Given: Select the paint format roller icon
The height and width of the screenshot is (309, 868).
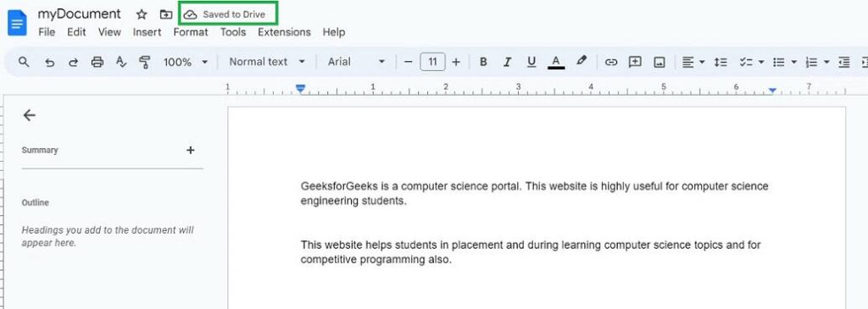Looking at the screenshot, I should (x=145, y=62).
